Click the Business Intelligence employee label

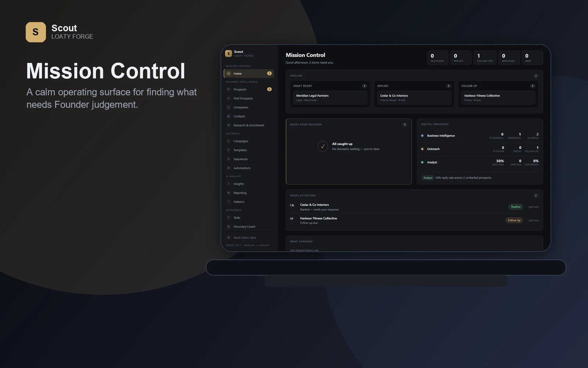coord(441,136)
